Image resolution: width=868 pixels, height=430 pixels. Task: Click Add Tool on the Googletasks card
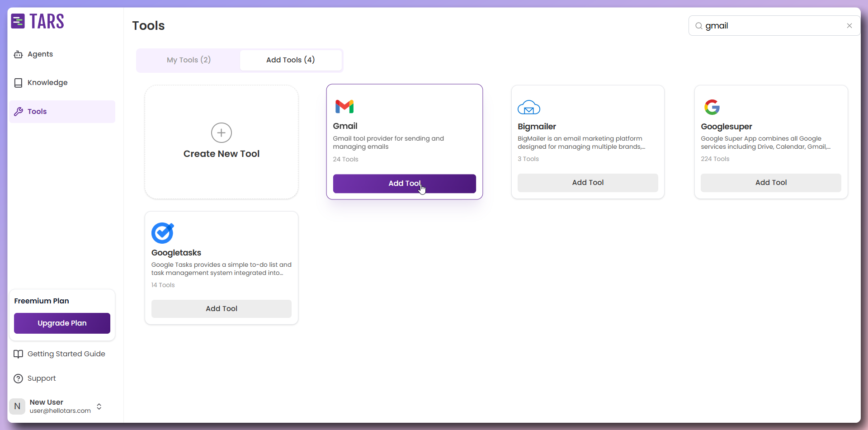[x=221, y=308]
